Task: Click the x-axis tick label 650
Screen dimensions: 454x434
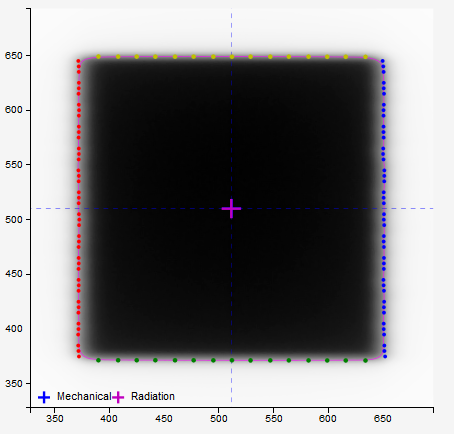Action: (382, 419)
